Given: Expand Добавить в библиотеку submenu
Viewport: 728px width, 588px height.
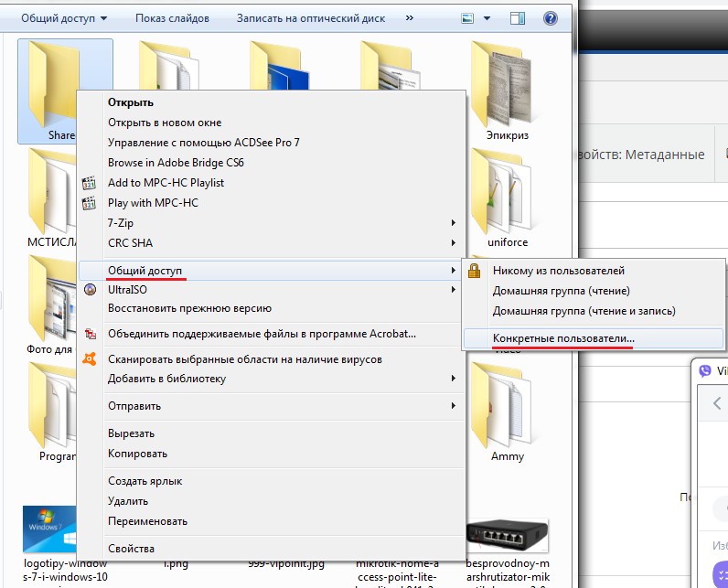Looking at the screenshot, I should tap(271, 379).
